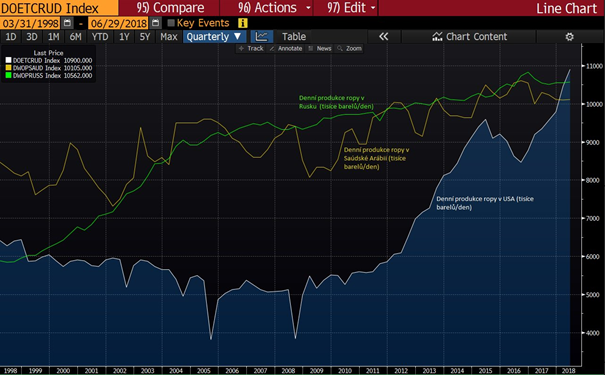Collapse panel with double chevron icon
Image resolution: width=605 pixels, height=375 pixels.
pyautogui.click(x=384, y=37)
